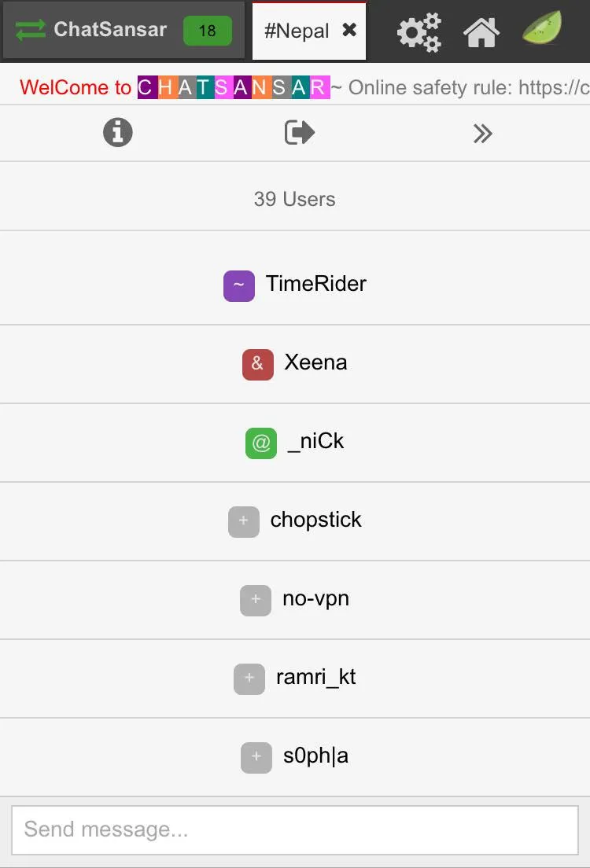Select the #Nepal channel tab
The height and width of the screenshot is (868, 590).
(297, 31)
